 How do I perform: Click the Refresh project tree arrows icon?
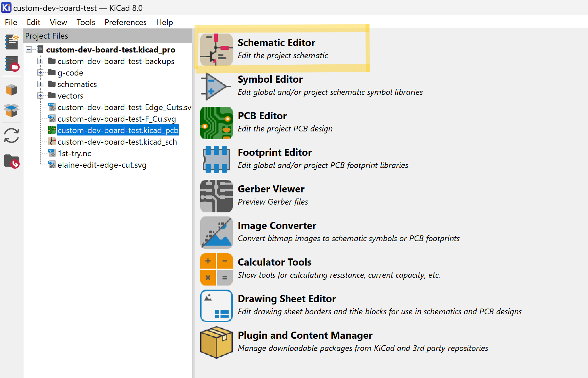pyautogui.click(x=12, y=136)
